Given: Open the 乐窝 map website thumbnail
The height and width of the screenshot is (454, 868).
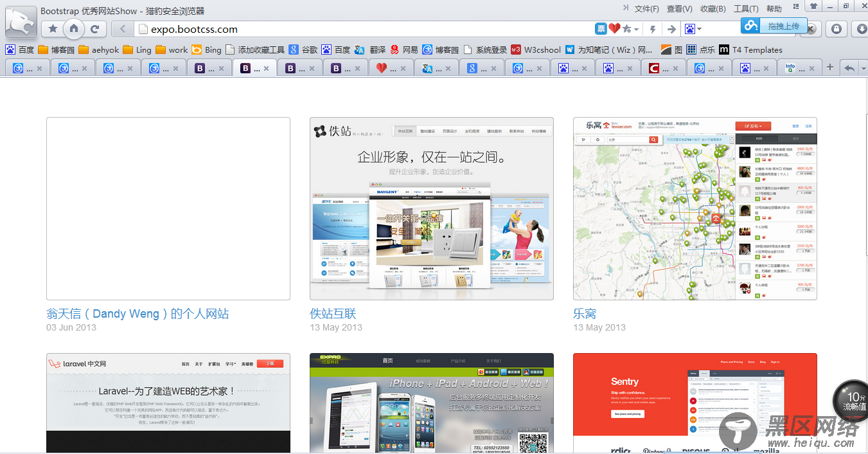Looking at the screenshot, I should tap(695, 208).
